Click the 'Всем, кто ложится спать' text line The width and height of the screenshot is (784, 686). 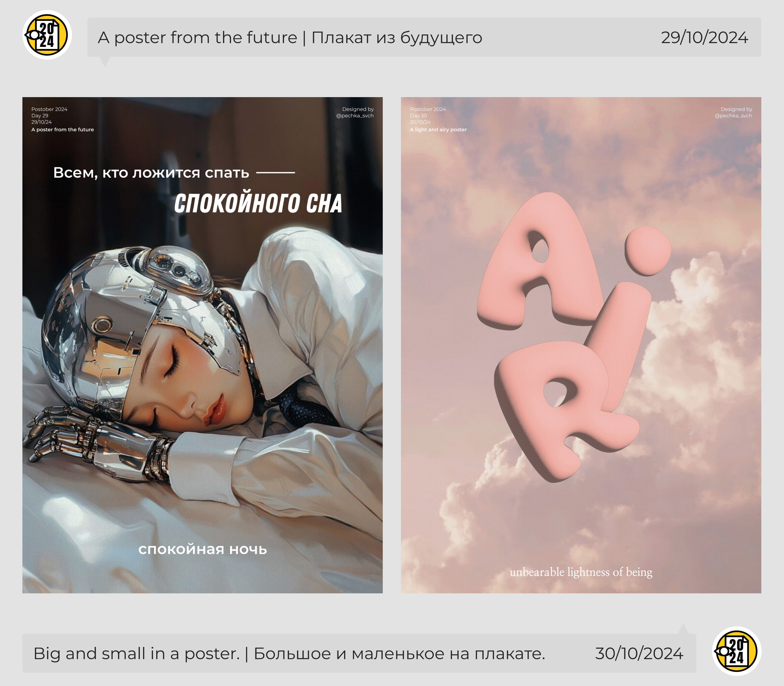coord(151,173)
